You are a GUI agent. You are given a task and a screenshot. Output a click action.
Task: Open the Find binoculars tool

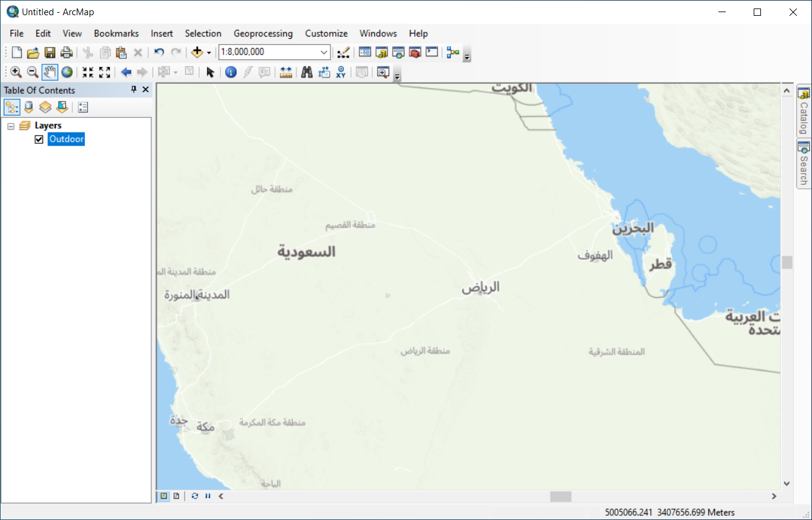point(307,72)
